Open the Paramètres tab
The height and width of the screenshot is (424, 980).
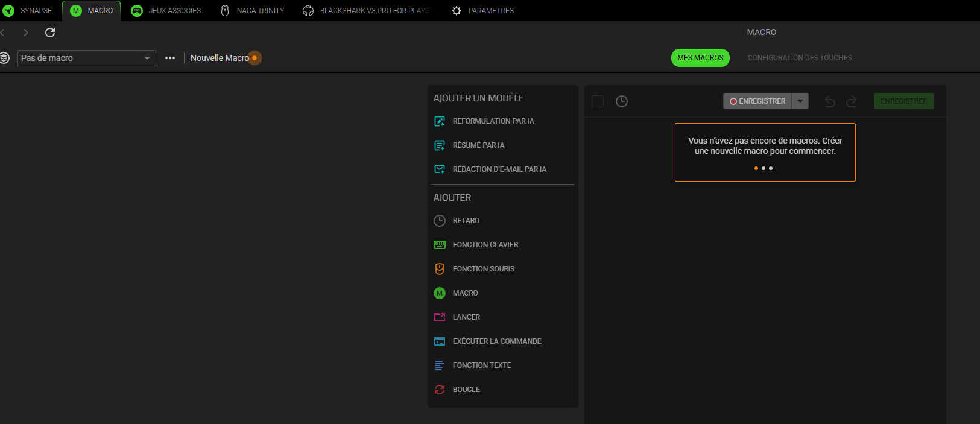(x=483, y=11)
